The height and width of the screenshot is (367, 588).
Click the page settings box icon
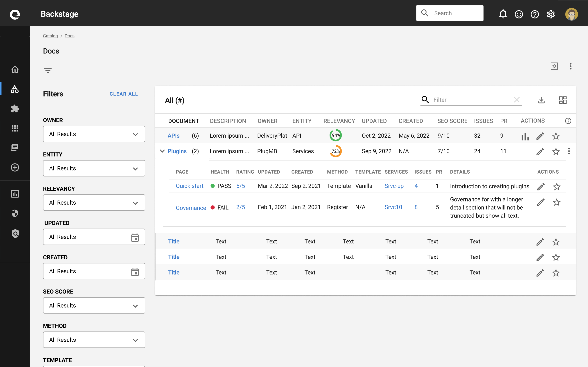pyautogui.click(x=554, y=66)
